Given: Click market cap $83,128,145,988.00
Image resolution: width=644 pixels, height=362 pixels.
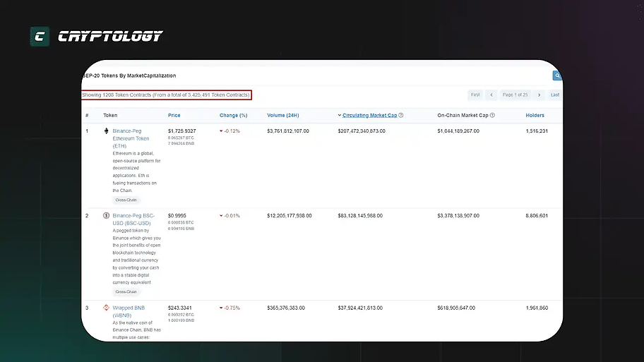Looking at the screenshot, I should [360, 215].
